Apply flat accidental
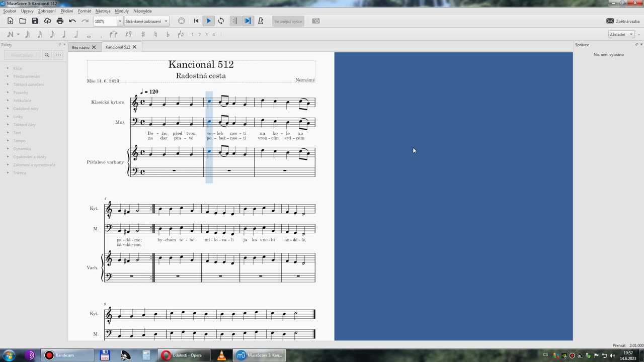 click(x=168, y=35)
